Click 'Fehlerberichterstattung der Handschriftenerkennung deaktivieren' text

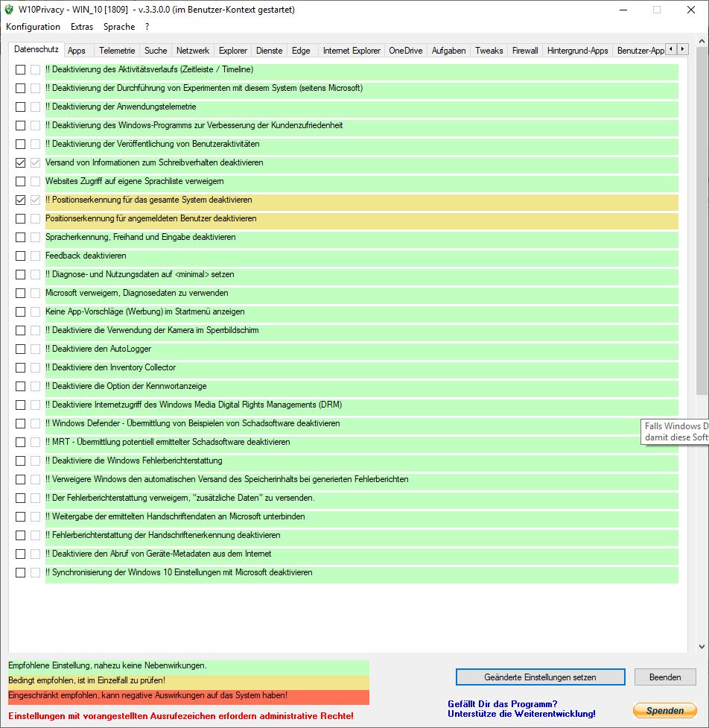pyautogui.click(x=163, y=535)
